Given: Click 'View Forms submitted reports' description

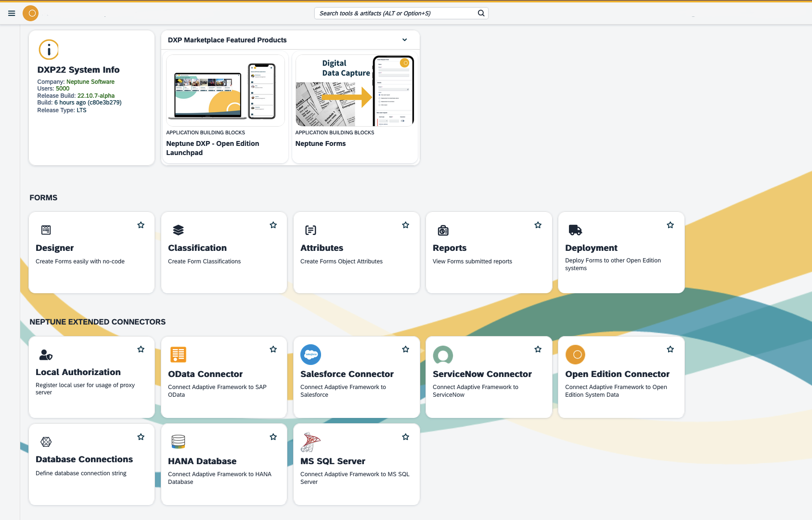Looking at the screenshot, I should pyautogui.click(x=473, y=261).
